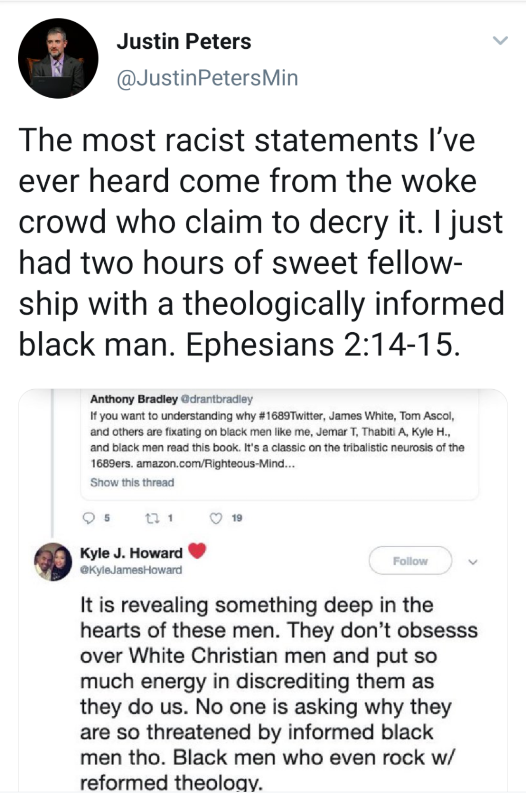Open Justin Peters' main tweet text

coord(262,242)
